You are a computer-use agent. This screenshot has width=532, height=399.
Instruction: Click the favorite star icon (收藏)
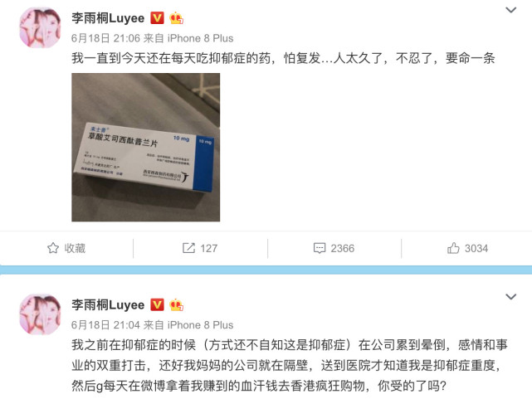pos(53,248)
